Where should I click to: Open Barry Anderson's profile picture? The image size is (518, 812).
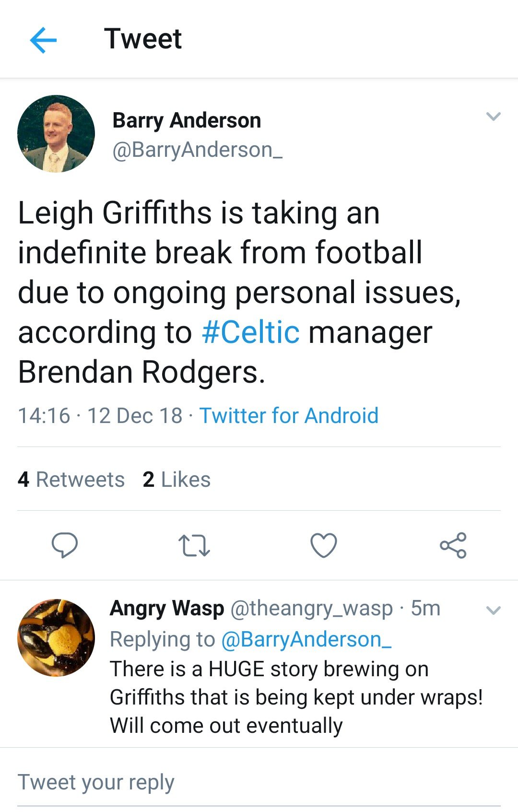click(x=56, y=134)
